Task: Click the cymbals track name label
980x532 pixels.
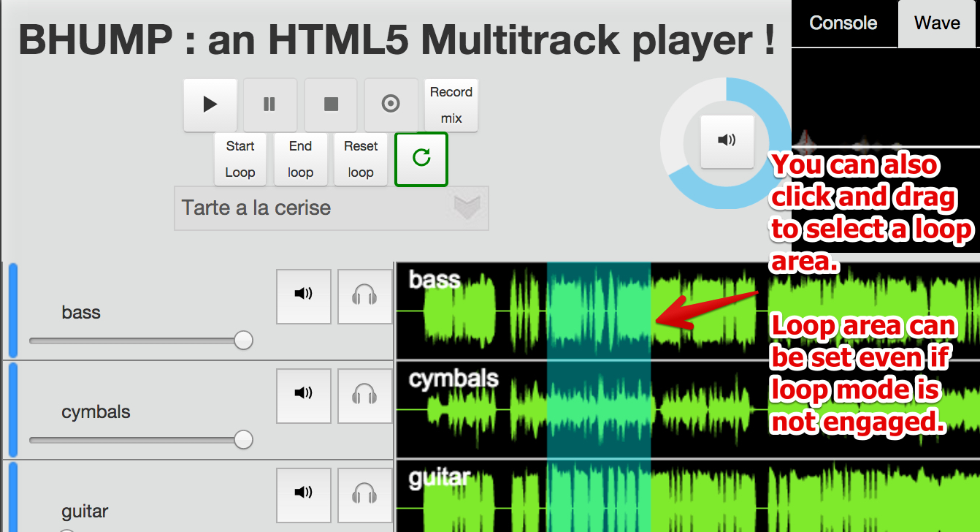Action: pyautogui.click(x=96, y=412)
